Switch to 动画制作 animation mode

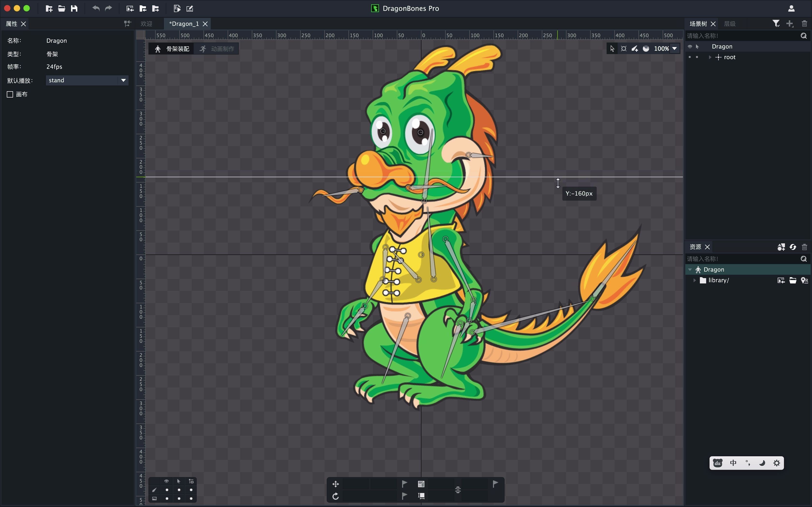(217, 49)
